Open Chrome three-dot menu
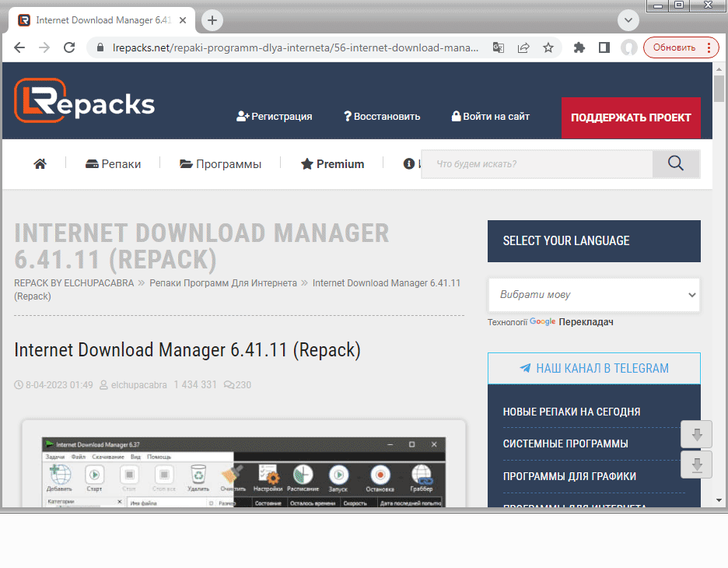Image resolution: width=728 pixels, height=568 pixels. [x=709, y=47]
